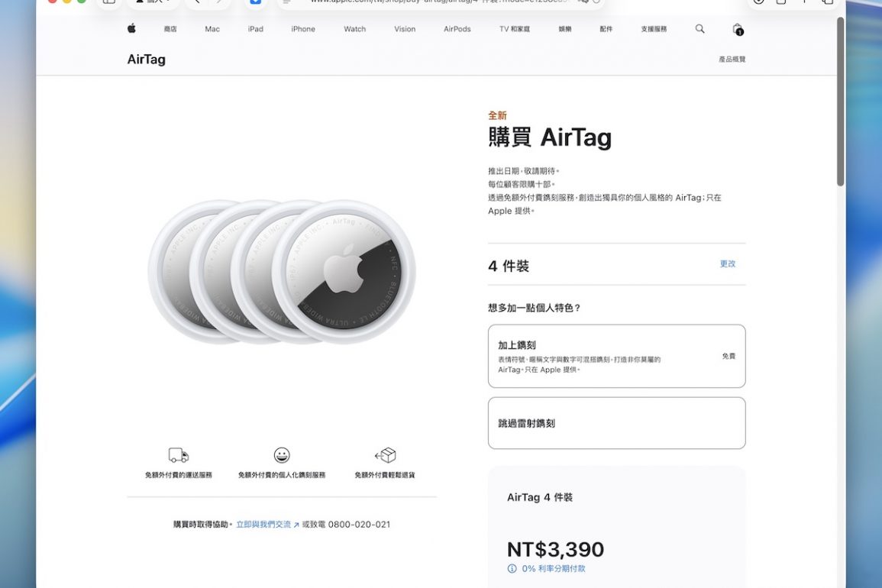Open the Mac menu item
Viewport: 882px width, 588px height.
[212, 29]
